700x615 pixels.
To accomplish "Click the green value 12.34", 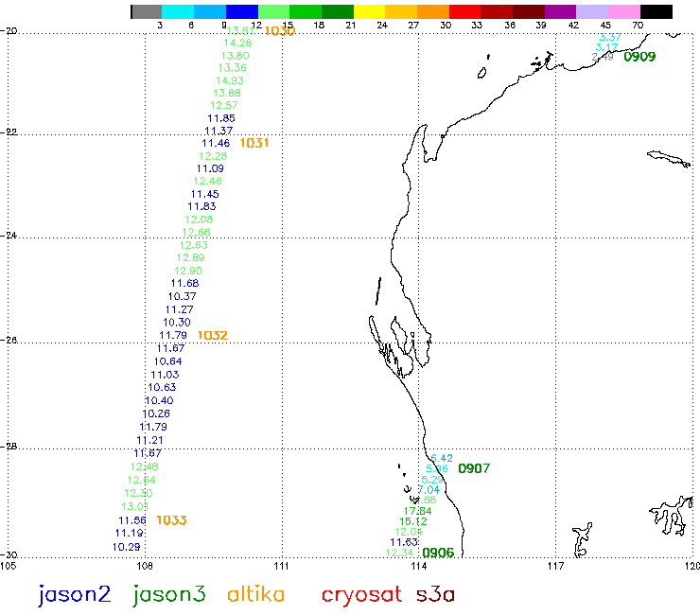I will point(399,553).
